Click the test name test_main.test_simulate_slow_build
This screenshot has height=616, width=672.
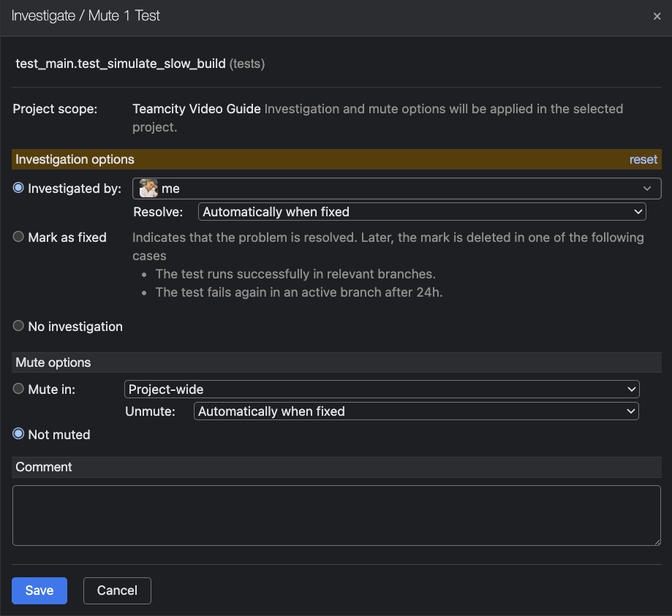pyautogui.click(x=121, y=64)
